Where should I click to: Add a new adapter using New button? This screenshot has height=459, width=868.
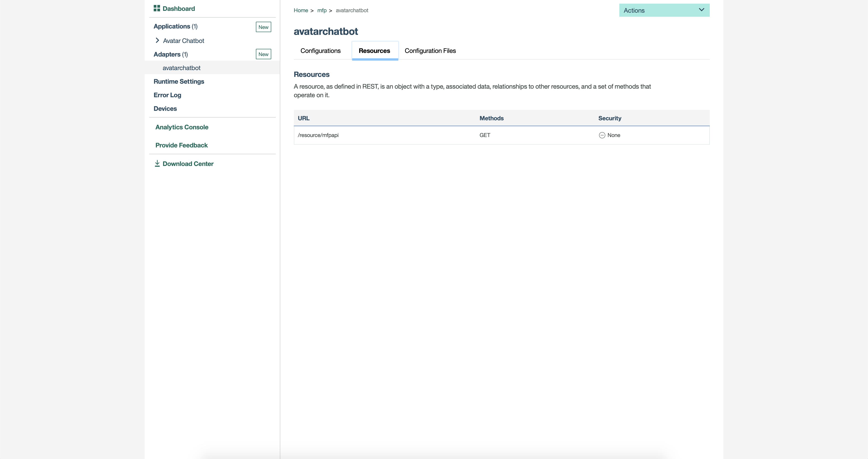(x=263, y=54)
